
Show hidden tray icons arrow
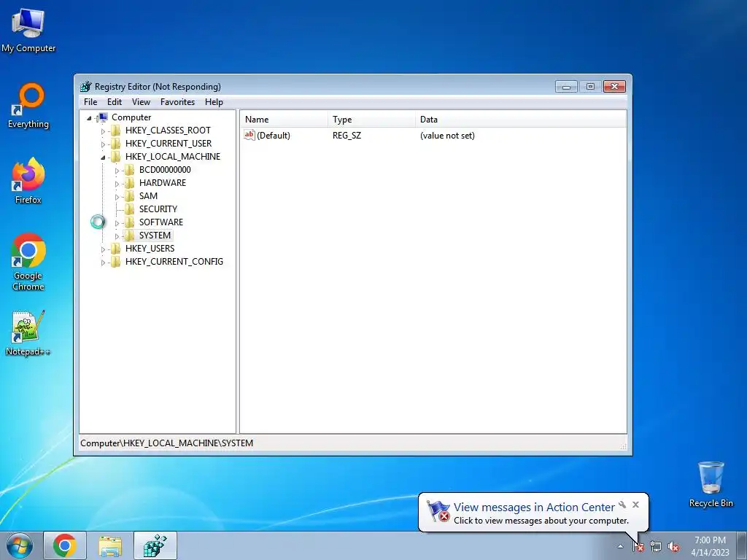click(x=620, y=547)
